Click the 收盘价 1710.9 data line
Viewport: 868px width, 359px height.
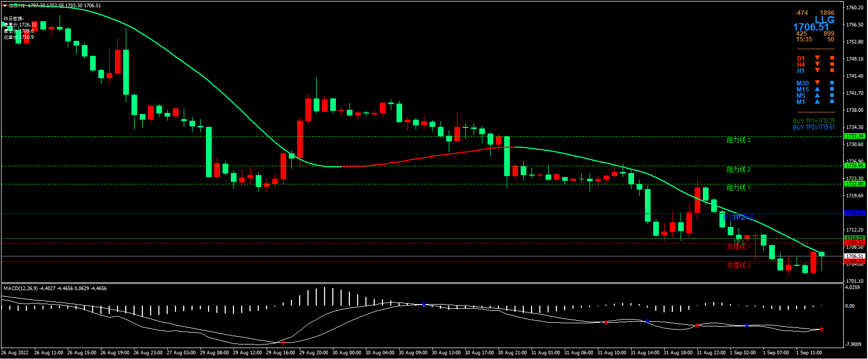click(x=19, y=37)
